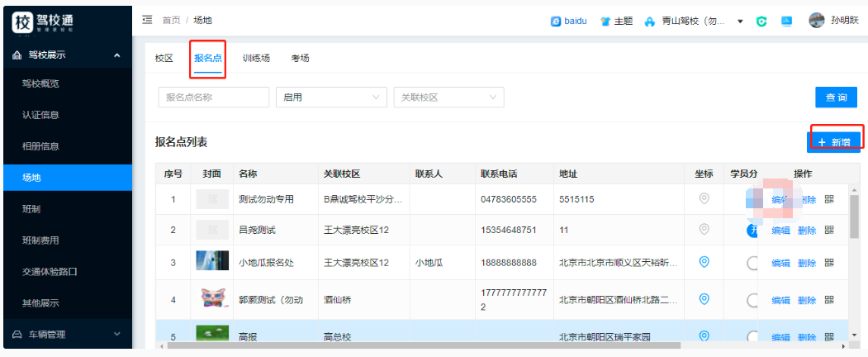Click the 新增 add button
The width and height of the screenshot is (868, 357).
coord(833,141)
